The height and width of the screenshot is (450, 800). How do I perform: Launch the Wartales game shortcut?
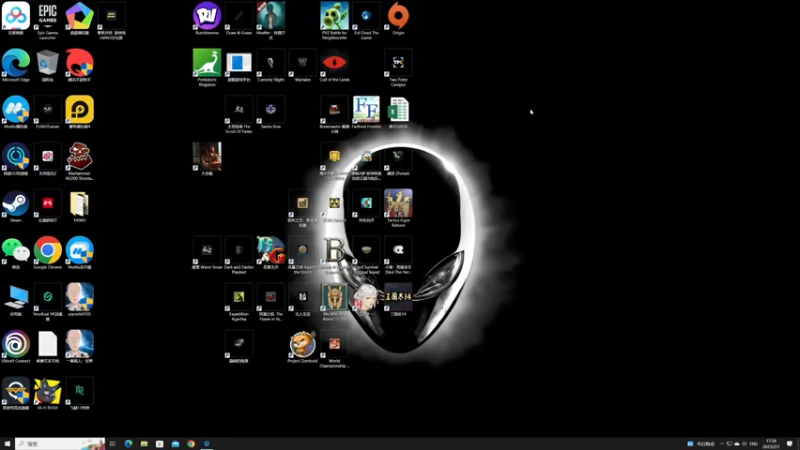(x=303, y=63)
